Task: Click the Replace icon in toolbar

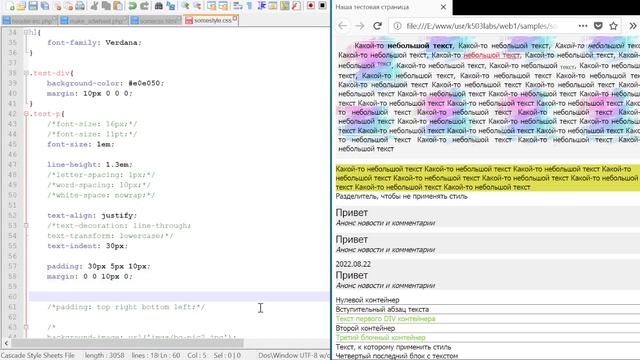Action: (x=171, y=6)
